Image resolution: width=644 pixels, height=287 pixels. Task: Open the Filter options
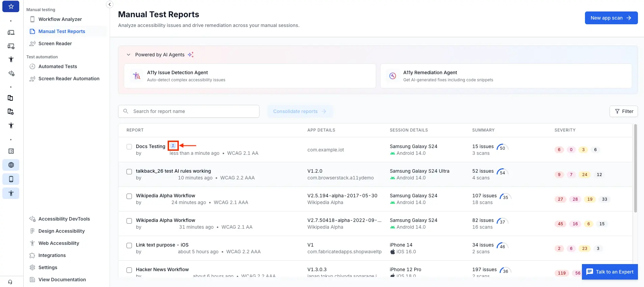pyautogui.click(x=624, y=111)
